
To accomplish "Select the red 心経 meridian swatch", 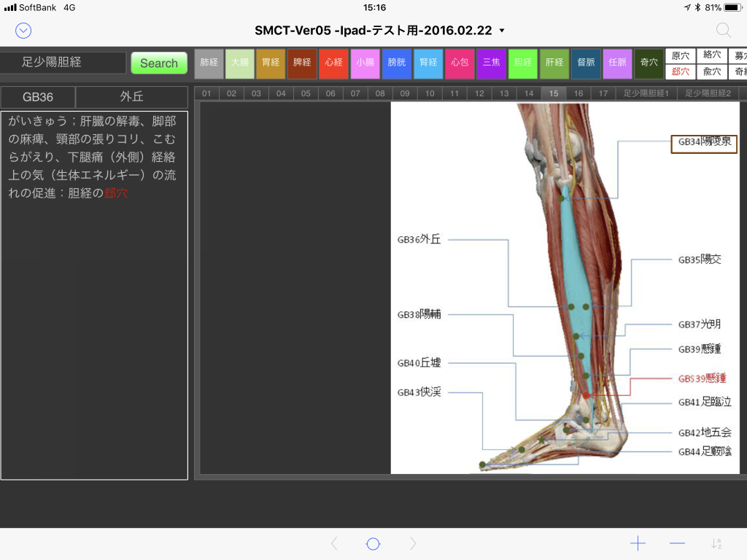I will tap(333, 63).
